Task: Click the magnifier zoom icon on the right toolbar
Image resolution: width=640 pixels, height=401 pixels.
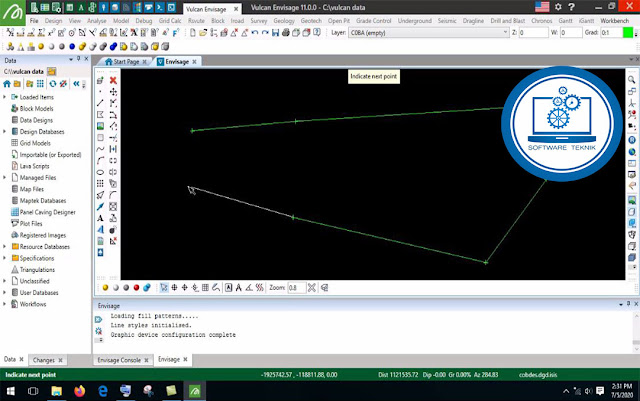Action: click(631, 80)
